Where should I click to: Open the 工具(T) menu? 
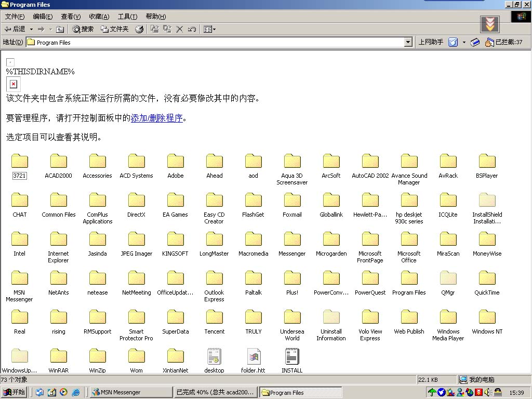pyautogui.click(x=127, y=16)
